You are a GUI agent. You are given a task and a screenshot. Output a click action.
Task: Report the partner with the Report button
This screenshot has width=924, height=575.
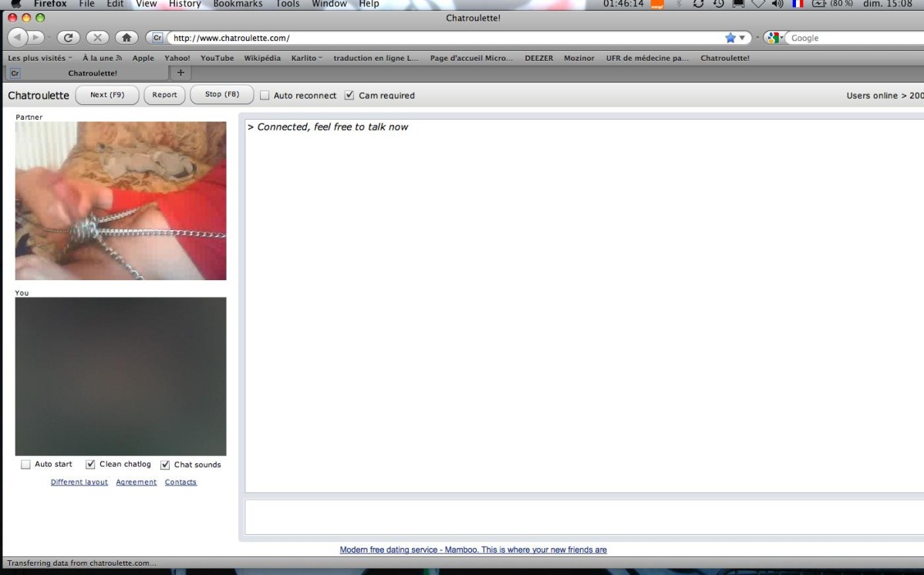(164, 95)
